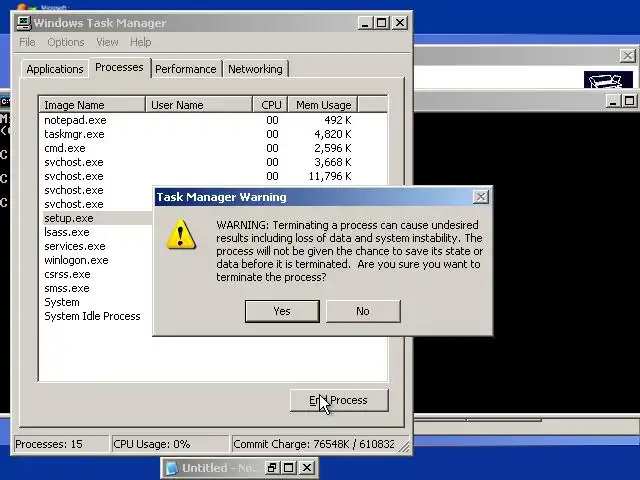Viewport: 640px width, 480px height.
Task: Maximize the minimized Untitled Notepad window
Action: pos(289,468)
